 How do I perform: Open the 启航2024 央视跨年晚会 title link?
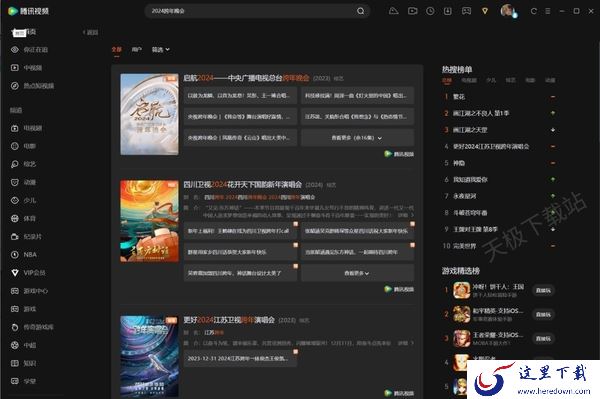click(246, 78)
